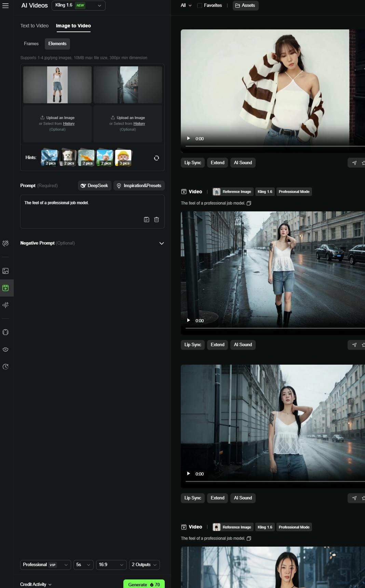Click Lip Sync under the close-up street video
Screen dimensions: 365x588
point(193,498)
